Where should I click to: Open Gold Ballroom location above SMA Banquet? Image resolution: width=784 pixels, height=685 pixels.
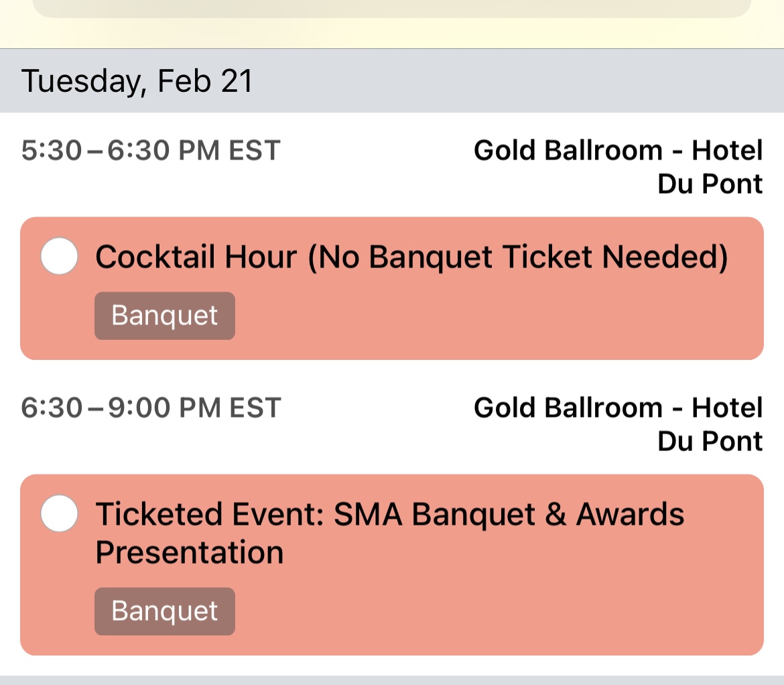click(x=618, y=424)
